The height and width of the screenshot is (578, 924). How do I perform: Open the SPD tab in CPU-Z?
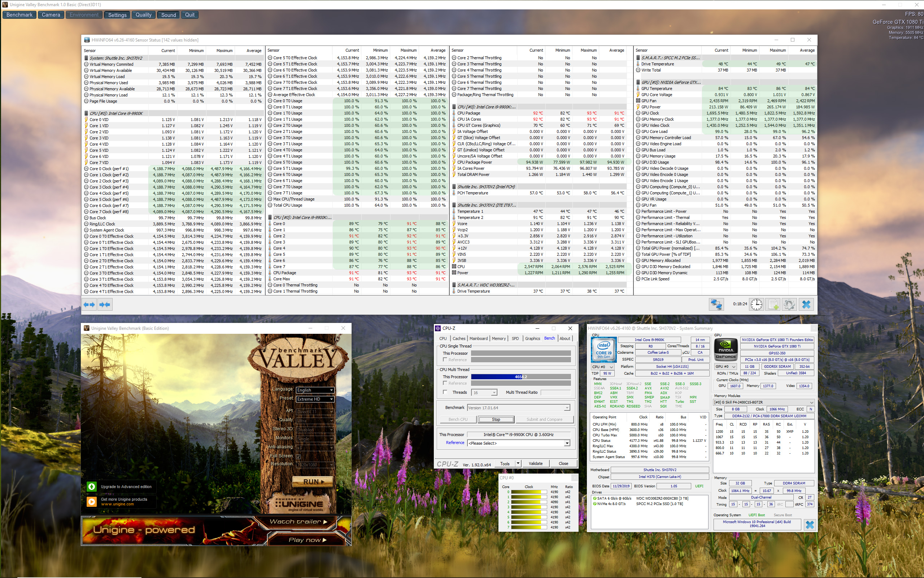tap(515, 339)
